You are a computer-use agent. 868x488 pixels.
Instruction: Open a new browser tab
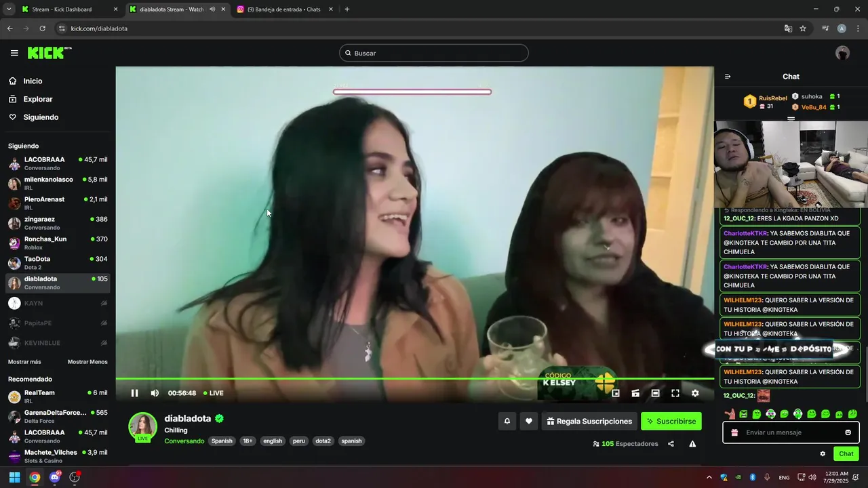coord(347,9)
